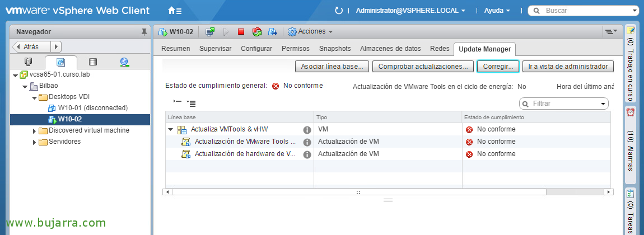The image size is (644, 235).
Task: Click No conforme error icon in general status
Action: [x=276, y=86]
